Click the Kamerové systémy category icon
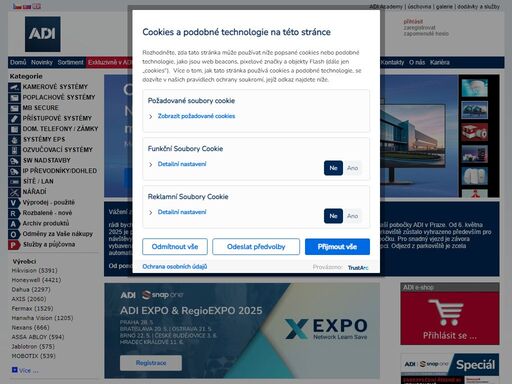 pyautogui.click(x=14, y=87)
